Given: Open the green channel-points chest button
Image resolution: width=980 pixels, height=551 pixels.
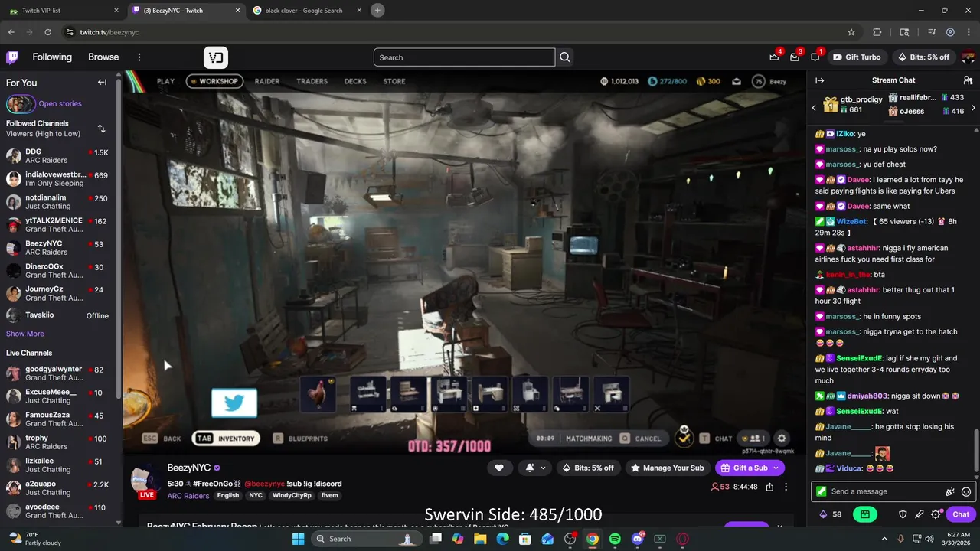Looking at the screenshot, I should pyautogui.click(x=864, y=514).
